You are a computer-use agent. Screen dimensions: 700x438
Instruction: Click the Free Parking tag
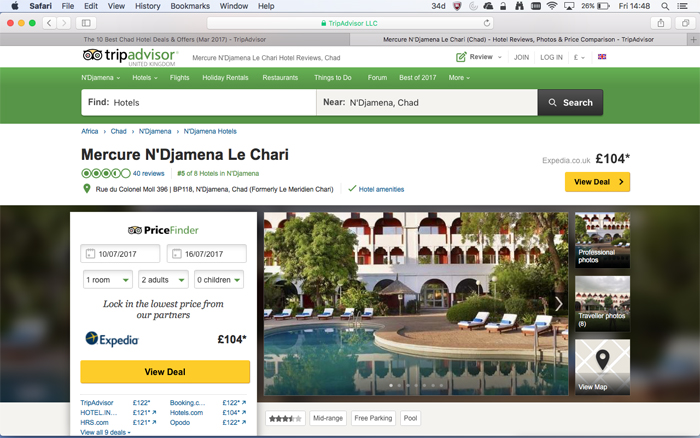(x=373, y=418)
